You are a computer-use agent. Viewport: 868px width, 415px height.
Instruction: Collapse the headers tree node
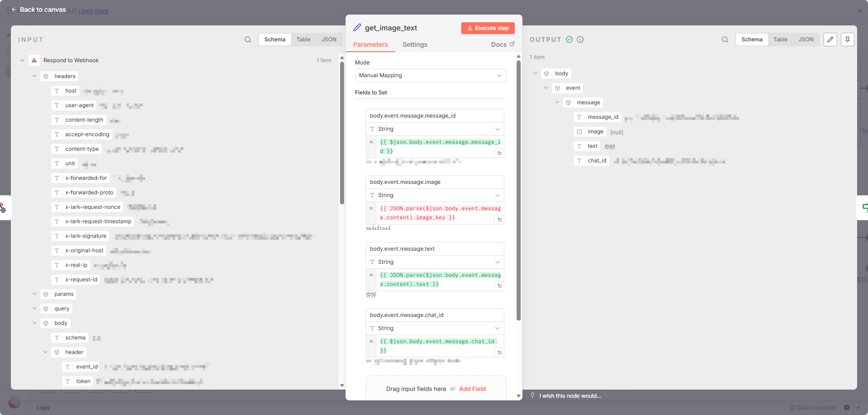pos(35,76)
